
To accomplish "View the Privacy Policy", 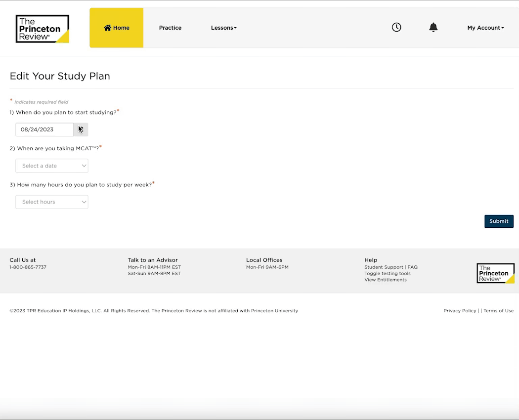I will pyautogui.click(x=460, y=310).
